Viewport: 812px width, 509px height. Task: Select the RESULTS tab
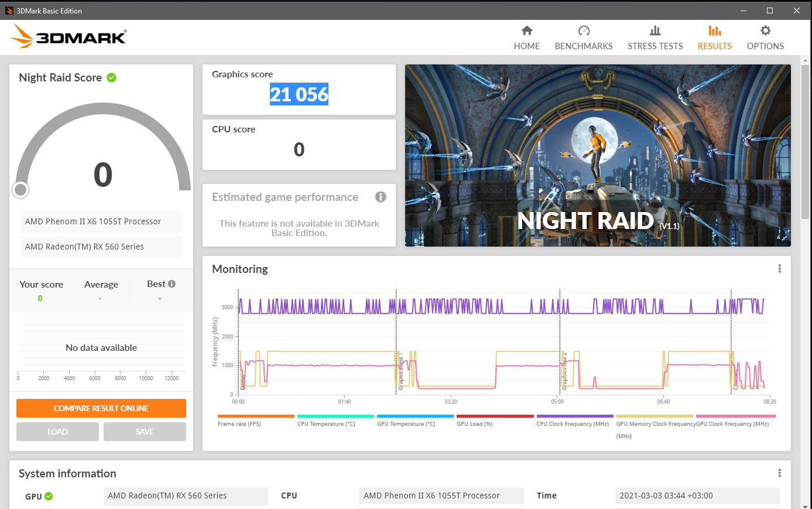[x=714, y=38]
